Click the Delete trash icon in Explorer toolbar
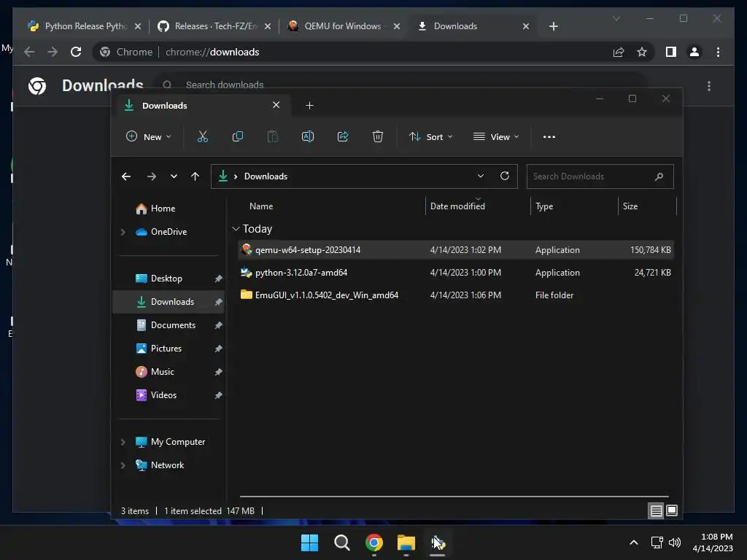This screenshot has height=560, width=747. coord(378,136)
